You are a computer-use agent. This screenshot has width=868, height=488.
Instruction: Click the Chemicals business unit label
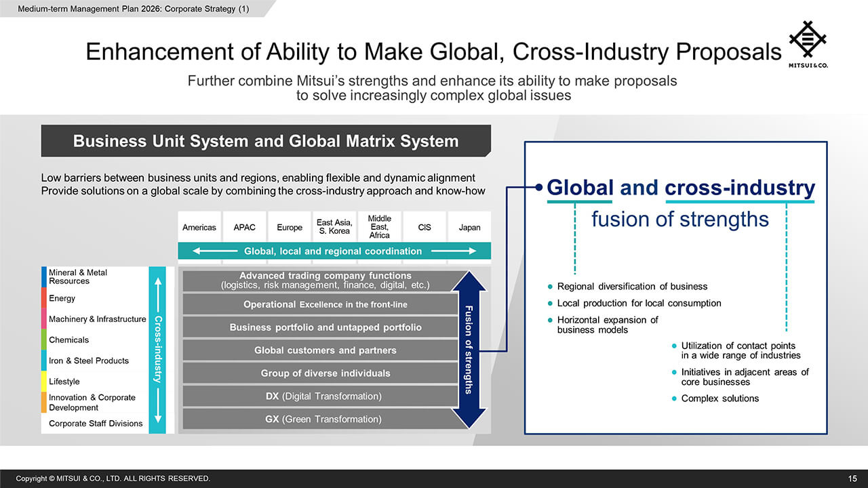[68, 340]
